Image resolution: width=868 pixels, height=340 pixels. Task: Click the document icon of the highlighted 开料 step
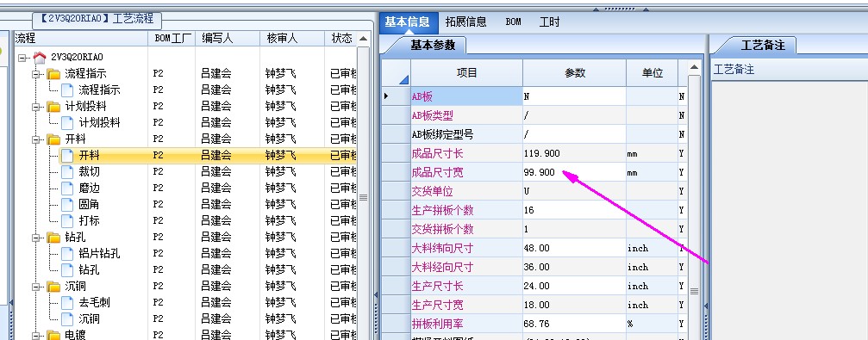(x=67, y=155)
